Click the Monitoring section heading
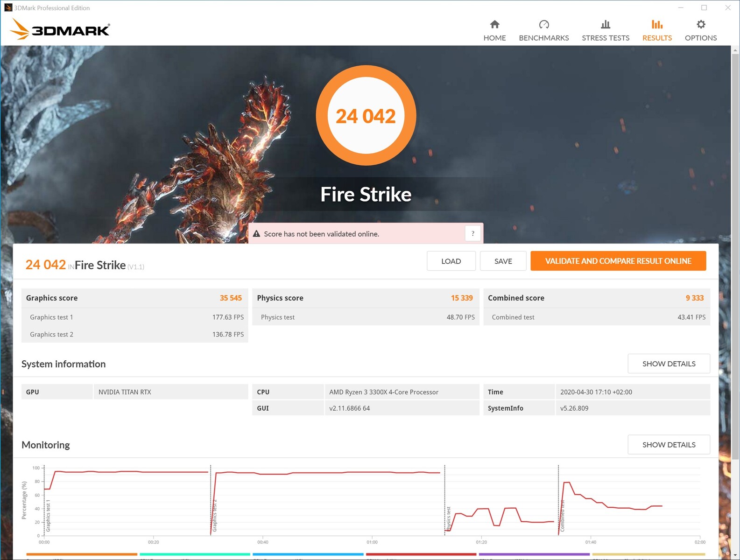 46,445
